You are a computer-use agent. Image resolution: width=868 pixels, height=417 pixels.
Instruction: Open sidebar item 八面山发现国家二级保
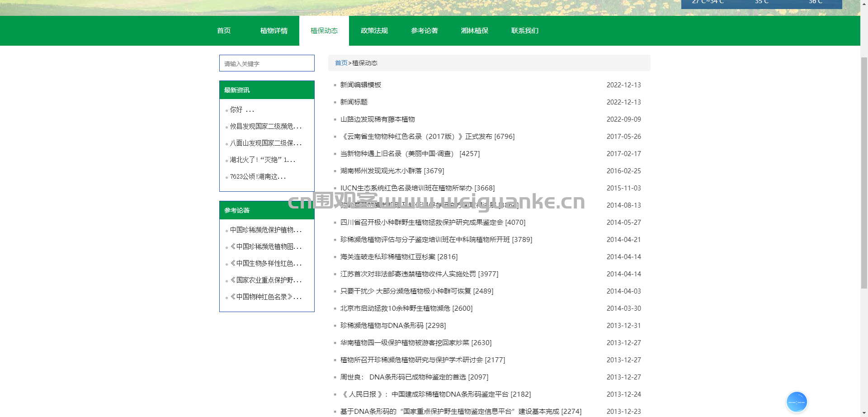265,143
